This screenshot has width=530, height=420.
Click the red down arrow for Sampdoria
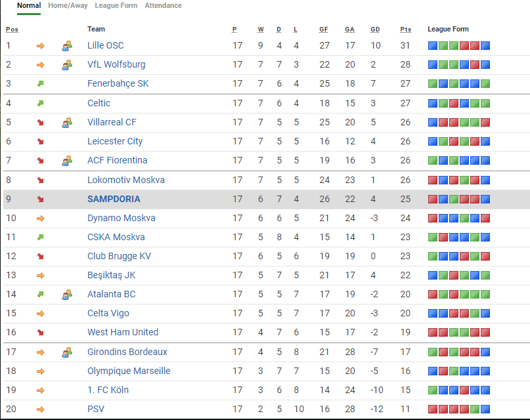click(40, 199)
